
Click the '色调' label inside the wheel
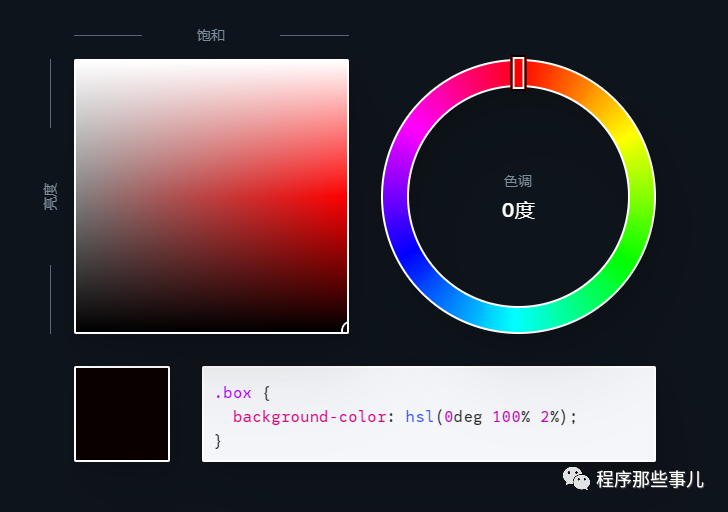coord(518,181)
